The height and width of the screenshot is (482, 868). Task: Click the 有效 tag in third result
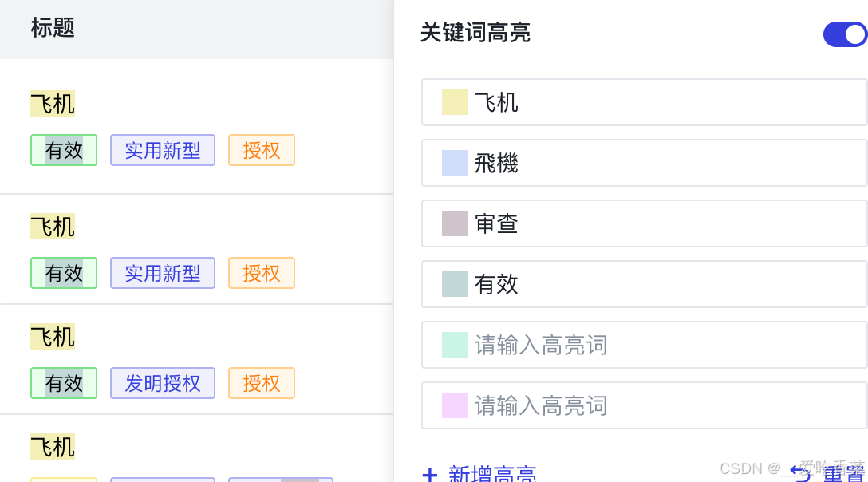point(64,383)
